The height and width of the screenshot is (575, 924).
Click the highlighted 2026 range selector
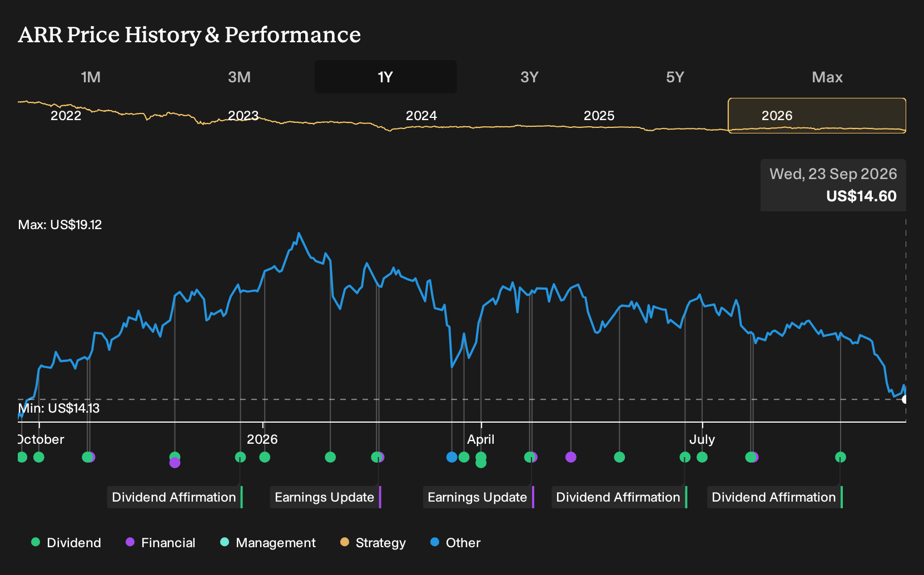(x=817, y=116)
